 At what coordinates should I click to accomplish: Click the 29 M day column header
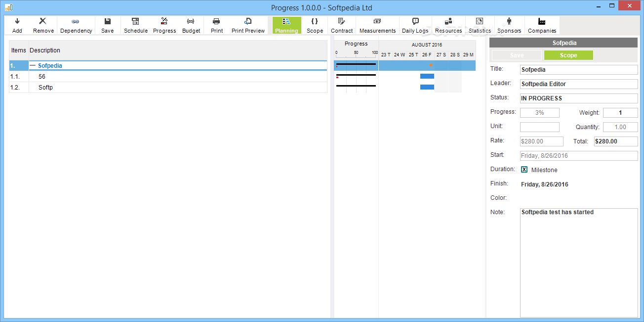[x=469, y=54]
